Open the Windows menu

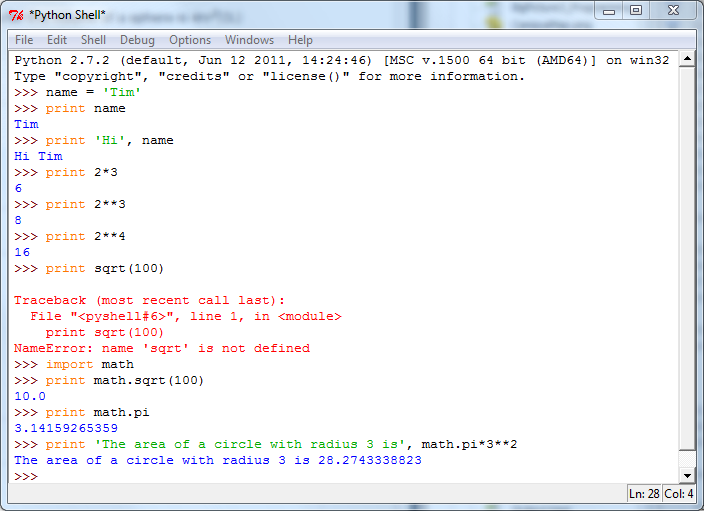(x=249, y=40)
